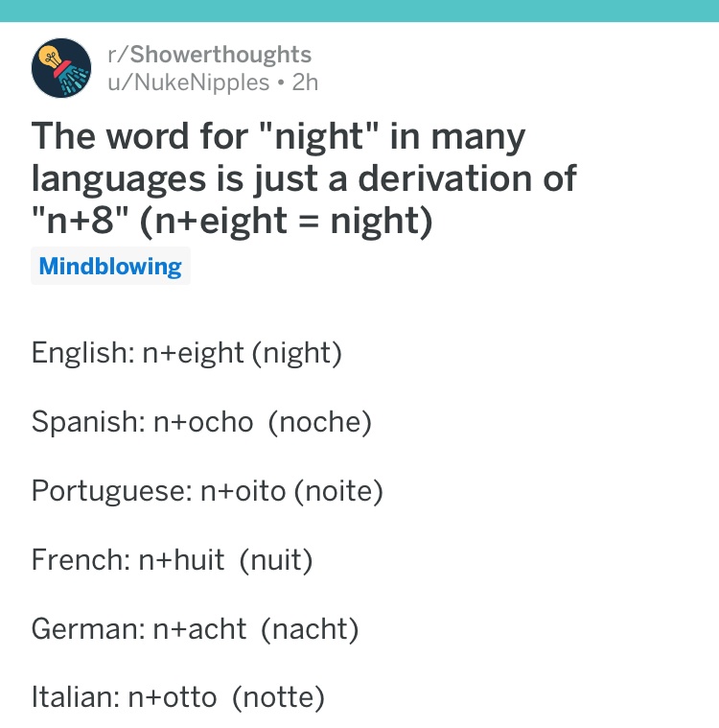Open the Showerthoughts subreddit avatar icon

(61, 68)
